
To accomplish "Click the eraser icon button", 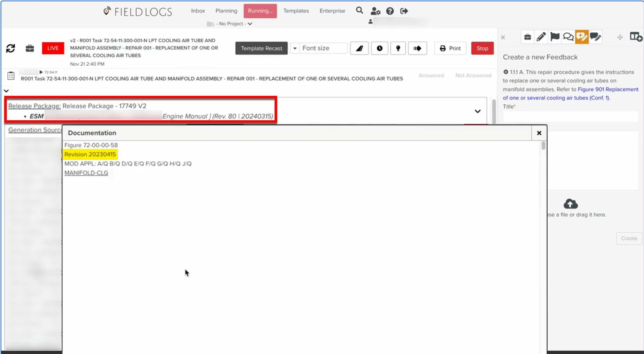I will coord(359,48).
